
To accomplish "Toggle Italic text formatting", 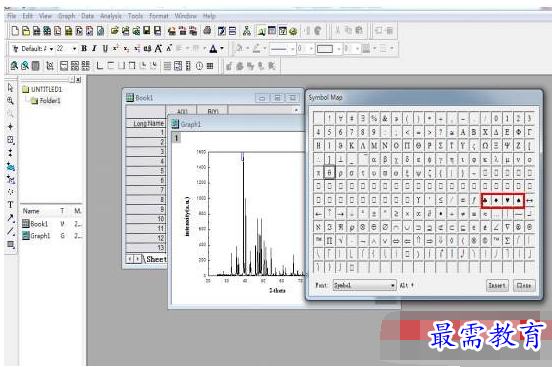I will click(94, 49).
